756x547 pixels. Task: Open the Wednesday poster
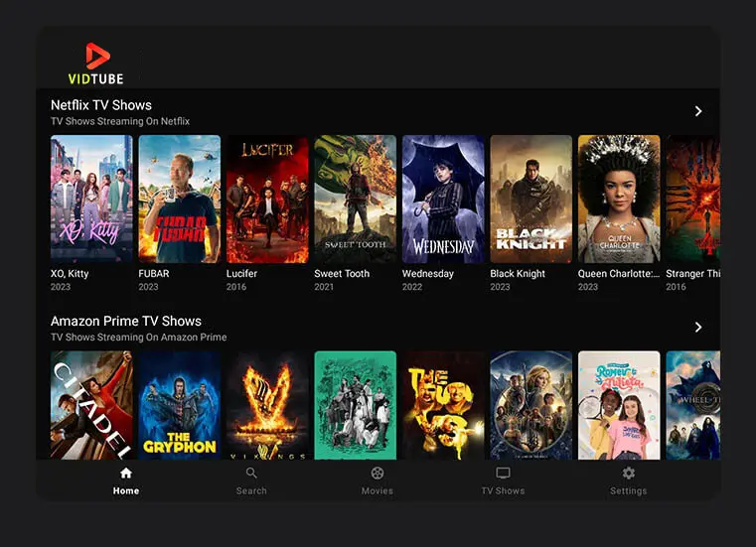(x=443, y=199)
